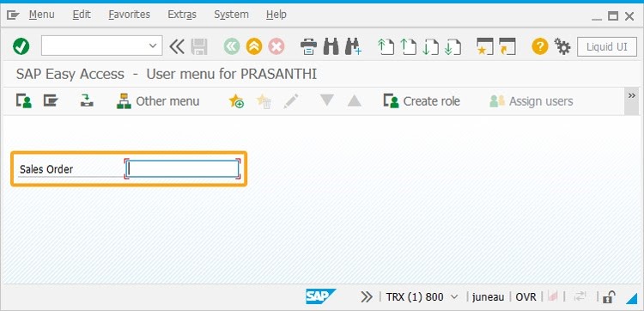The image size is (644, 311).
Task: Click the Move Favorites Up triangle
Action: (x=354, y=101)
